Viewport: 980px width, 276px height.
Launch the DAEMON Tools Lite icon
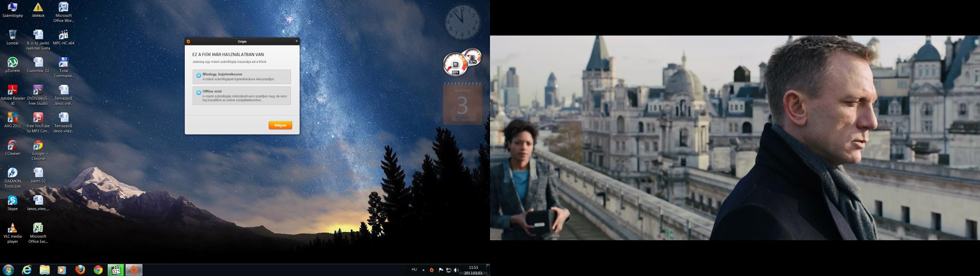(12, 178)
